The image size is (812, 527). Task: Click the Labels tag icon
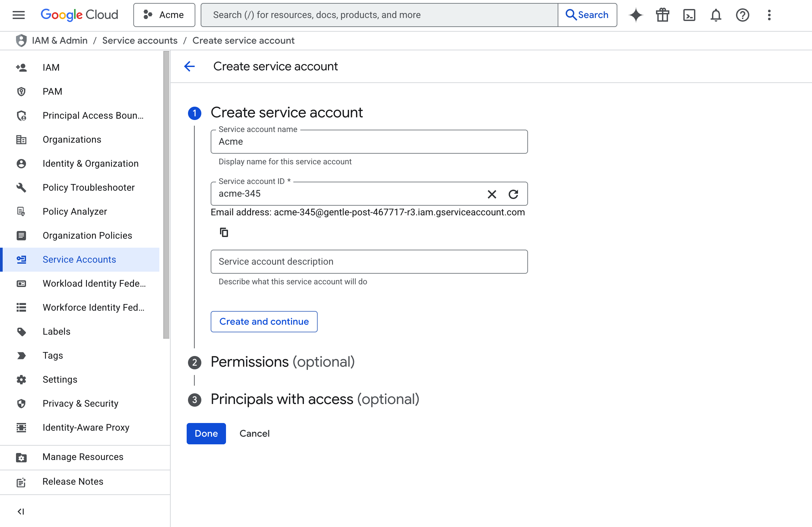(x=21, y=332)
